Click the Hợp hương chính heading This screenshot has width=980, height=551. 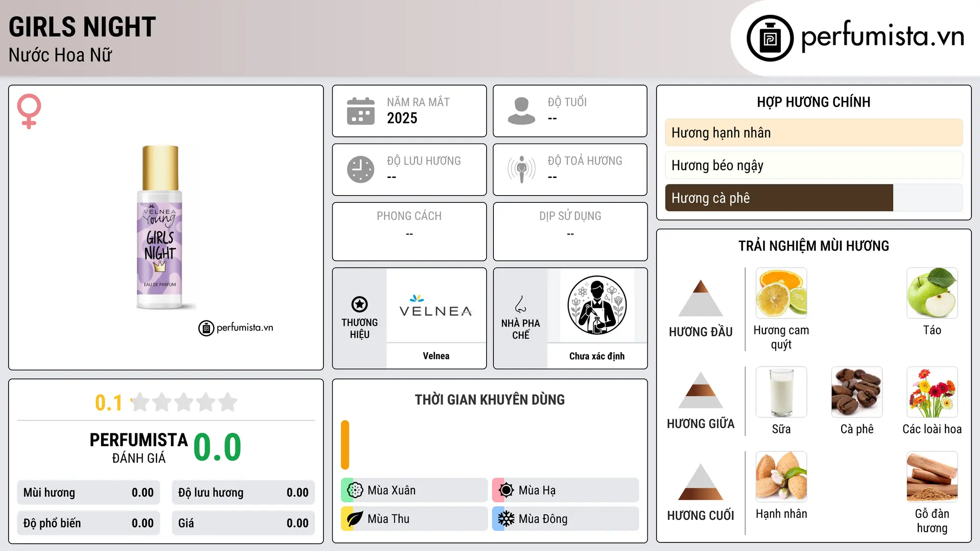(813, 102)
